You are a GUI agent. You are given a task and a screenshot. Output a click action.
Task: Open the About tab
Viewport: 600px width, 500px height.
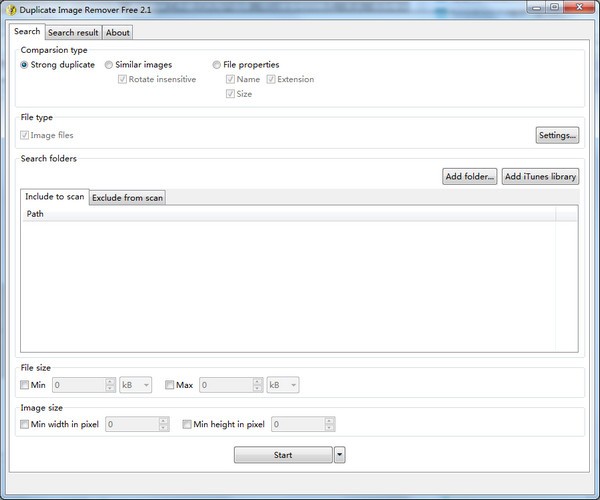118,33
